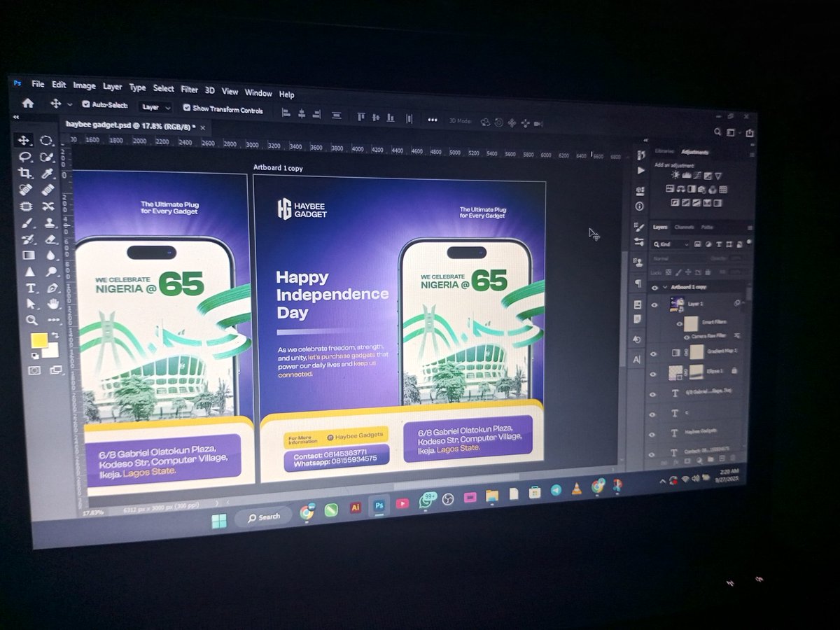Click the taskbar Search box
The image size is (840, 630).
pos(263,517)
